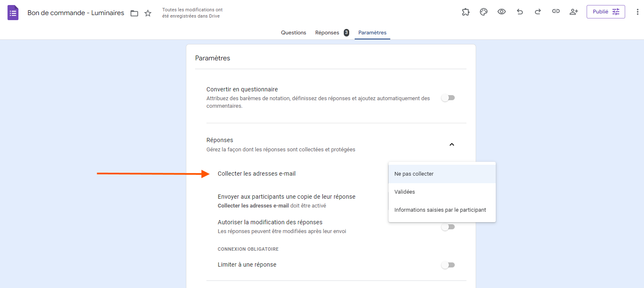
Task: Collapse the Réponses settings section
Action: [x=451, y=144]
